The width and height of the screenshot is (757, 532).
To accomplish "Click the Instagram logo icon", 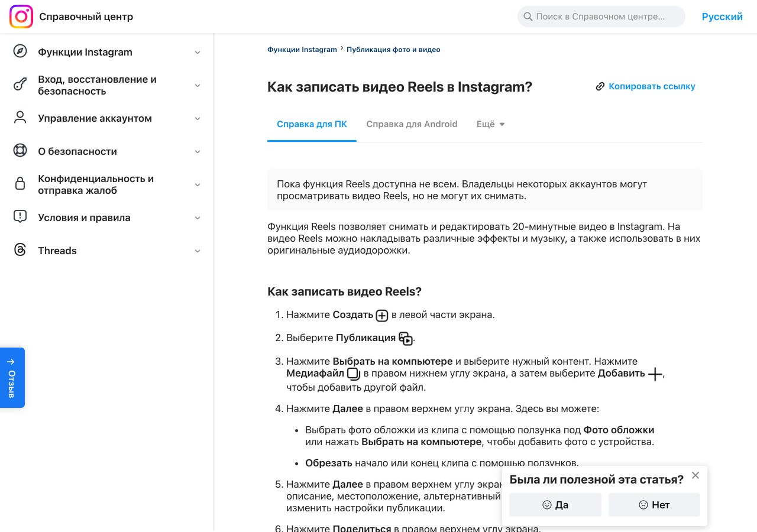I will 21,17.
